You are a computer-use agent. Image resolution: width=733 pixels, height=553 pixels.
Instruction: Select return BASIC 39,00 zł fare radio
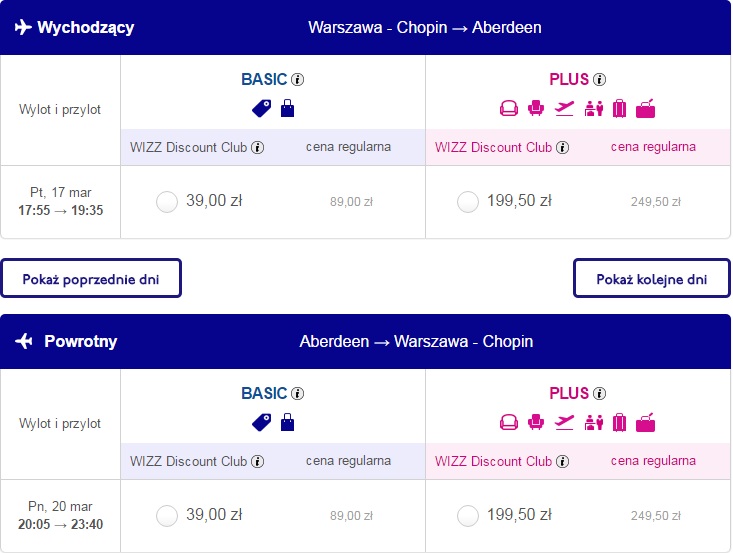[167, 516]
